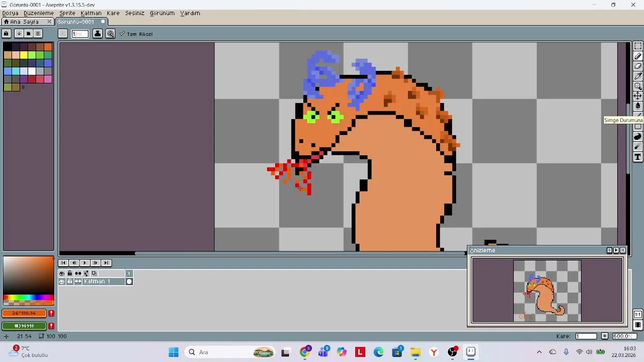Select the Katman 1 layer name
The height and width of the screenshot is (362, 644).
click(x=104, y=282)
